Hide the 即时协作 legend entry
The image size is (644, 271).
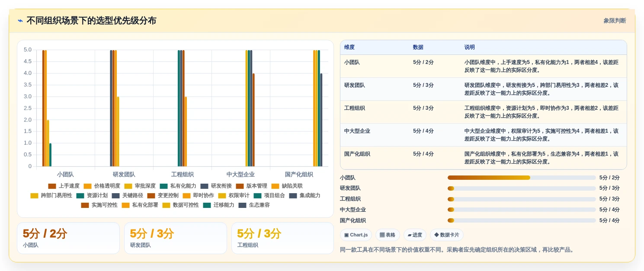pos(198,195)
